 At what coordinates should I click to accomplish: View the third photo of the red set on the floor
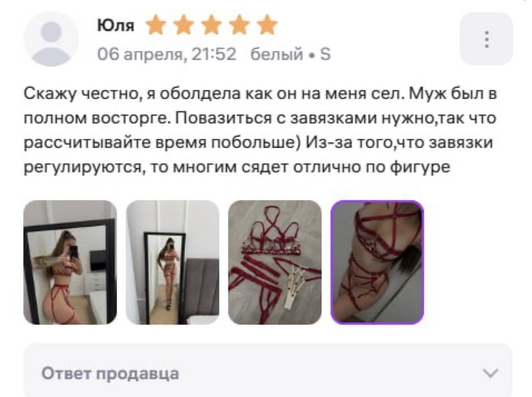tap(275, 262)
